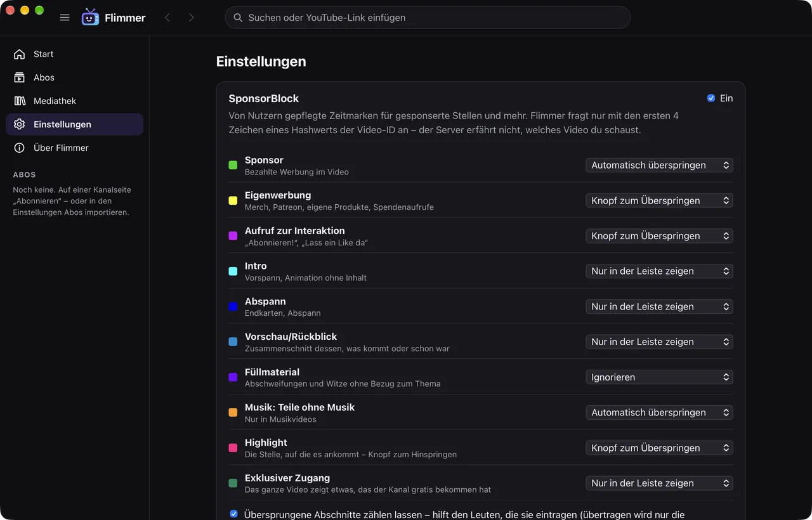Click the Einstellungen page heading
Image resolution: width=812 pixels, height=520 pixels.
point(261,62)
